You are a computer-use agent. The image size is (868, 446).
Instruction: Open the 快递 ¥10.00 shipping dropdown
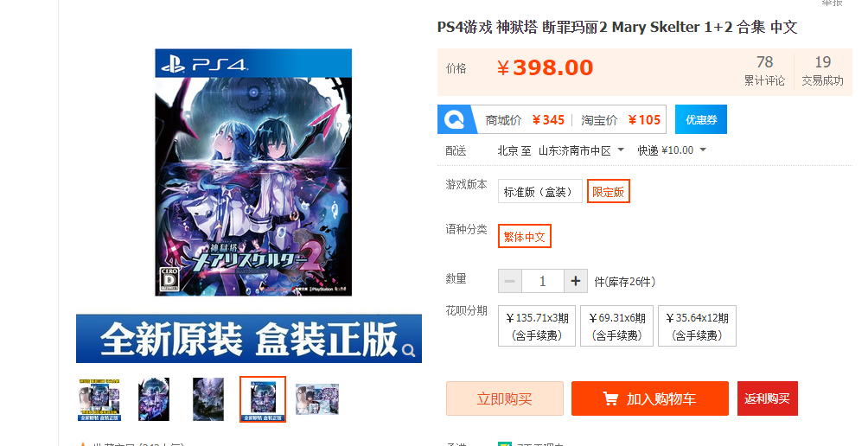(x=672, y=150)
